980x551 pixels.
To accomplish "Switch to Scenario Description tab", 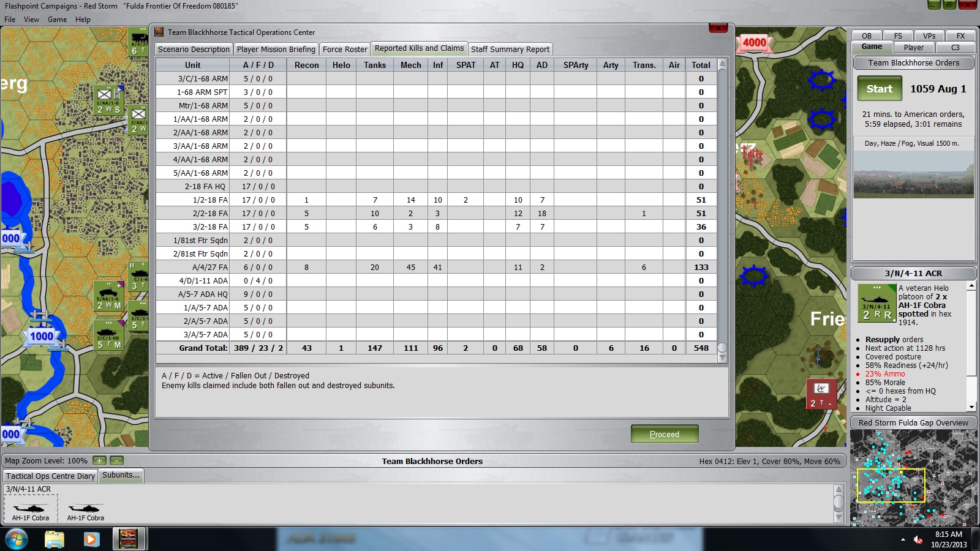I will pos(194,49).
